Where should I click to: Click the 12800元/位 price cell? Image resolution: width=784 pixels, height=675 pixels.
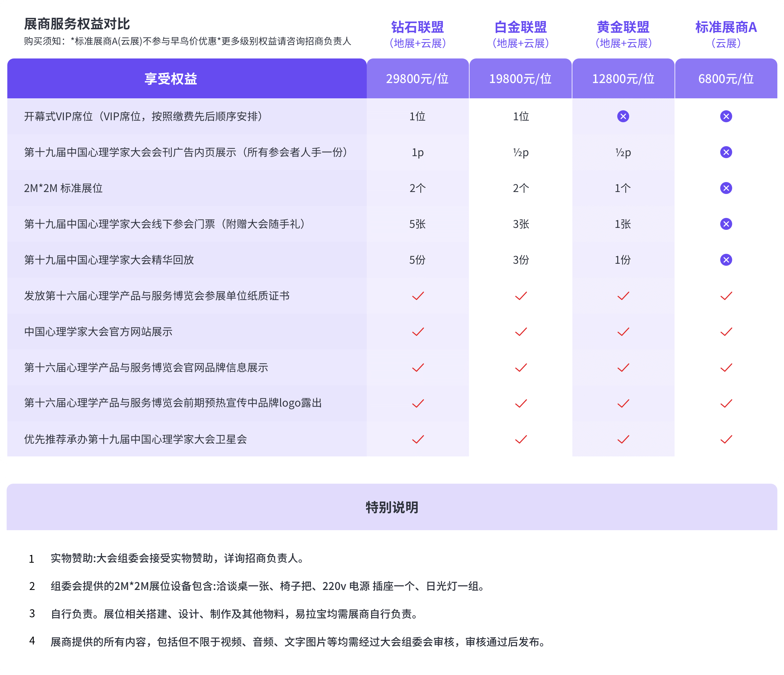pos(623,79)
